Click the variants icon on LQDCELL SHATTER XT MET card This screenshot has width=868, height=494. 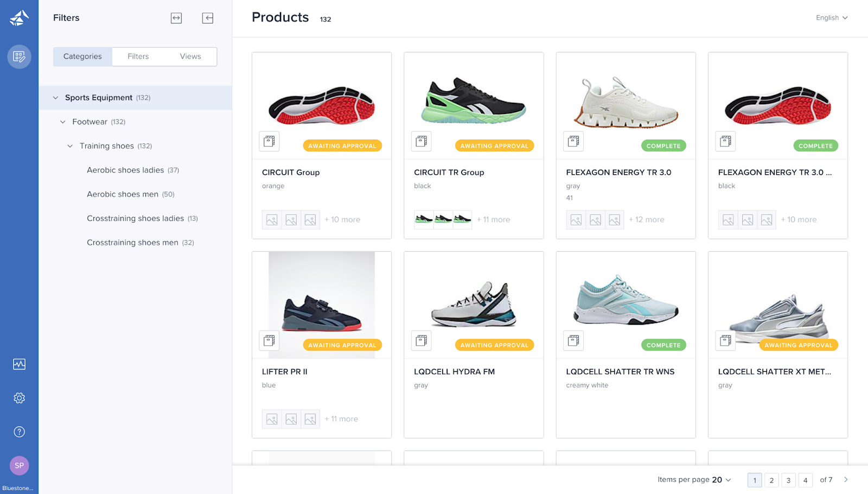click(x=725, y=340)
